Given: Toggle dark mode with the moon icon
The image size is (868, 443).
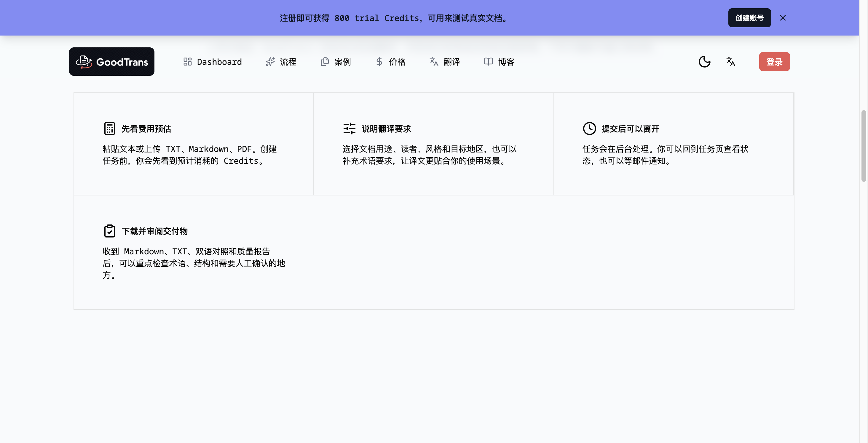Looking at the screenshot, I should [x=705, y=62].
